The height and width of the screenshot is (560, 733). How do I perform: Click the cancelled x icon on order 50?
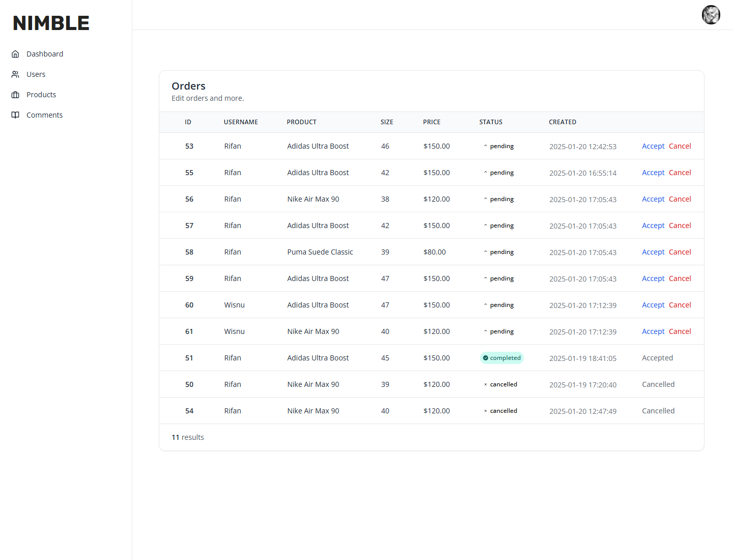click(x=486, y=384)
